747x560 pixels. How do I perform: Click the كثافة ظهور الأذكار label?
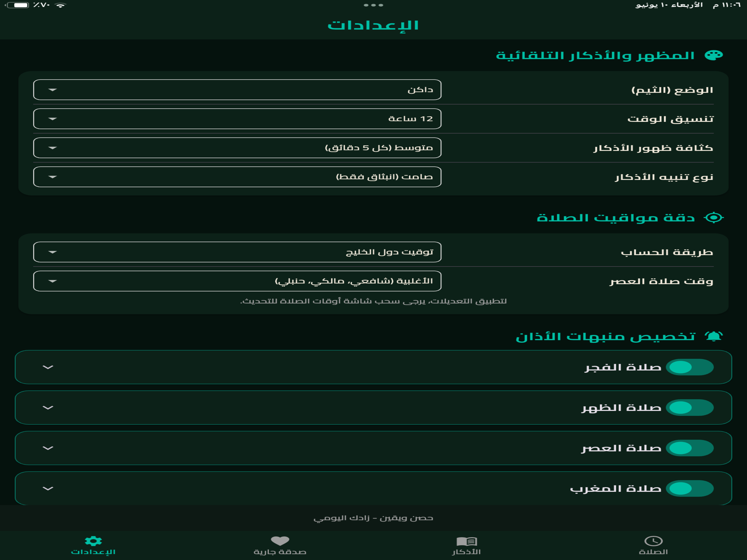click(x=653, y=148)
